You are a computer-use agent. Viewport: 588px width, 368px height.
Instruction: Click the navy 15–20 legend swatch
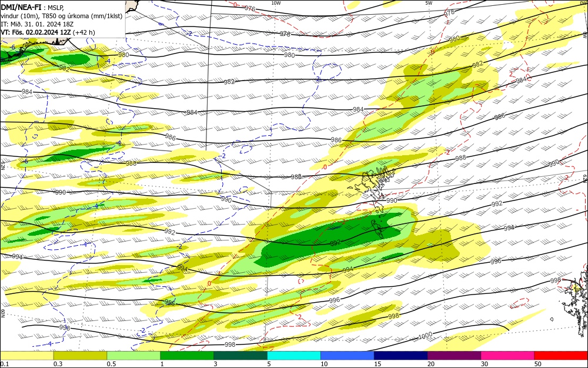[401, 356]
